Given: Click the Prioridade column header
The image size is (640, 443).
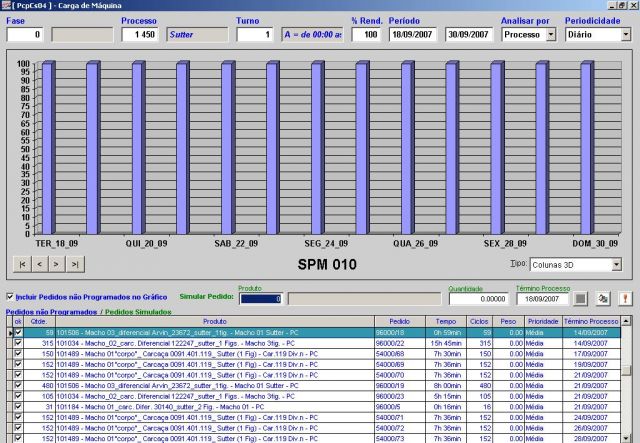Looking at the screenshot, I should coord(543,321).
